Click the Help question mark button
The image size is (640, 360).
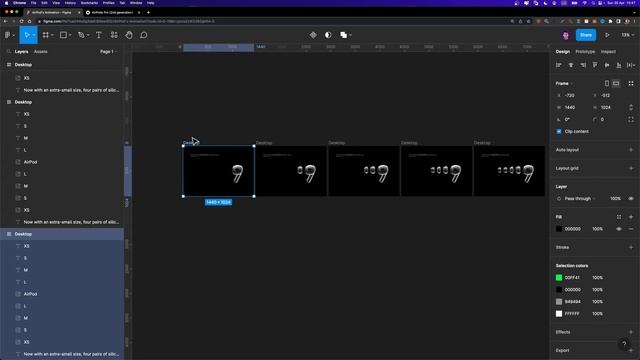pyautogui.click(x=624, y=344)
